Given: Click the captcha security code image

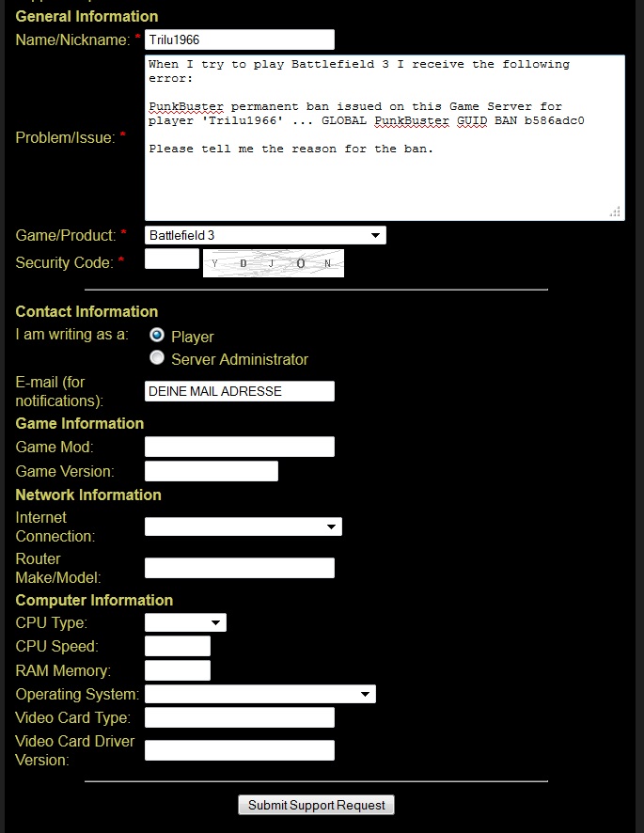Looking at the screenshot, I should [274, 263].
